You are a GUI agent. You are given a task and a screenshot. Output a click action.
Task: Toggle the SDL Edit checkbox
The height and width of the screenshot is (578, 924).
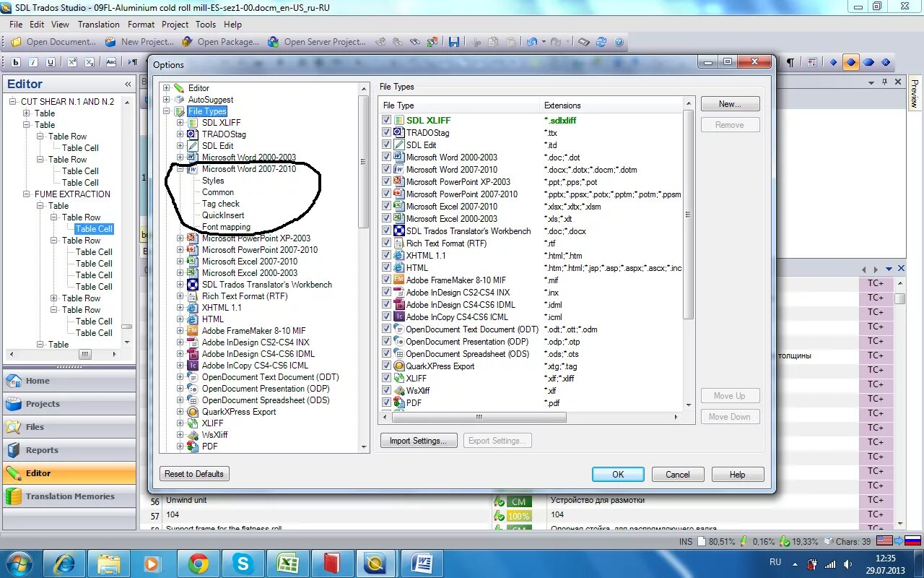click(387, 144)
